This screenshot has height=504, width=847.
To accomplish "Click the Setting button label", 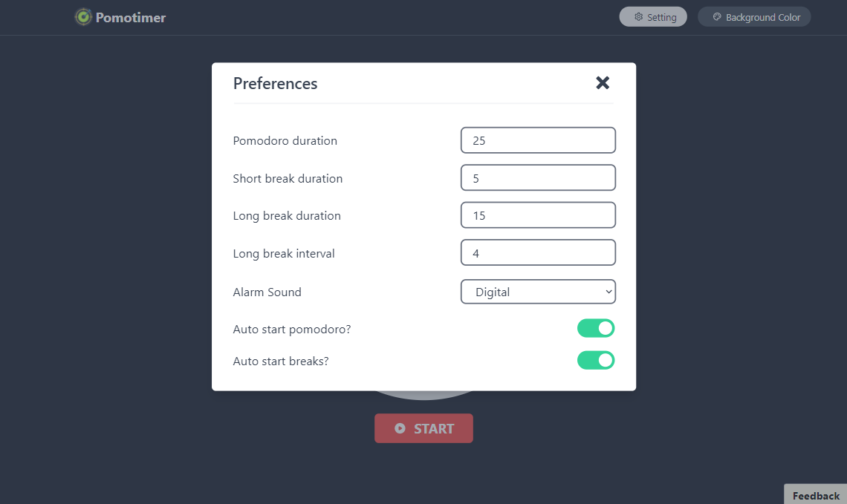I will point(661,17).
